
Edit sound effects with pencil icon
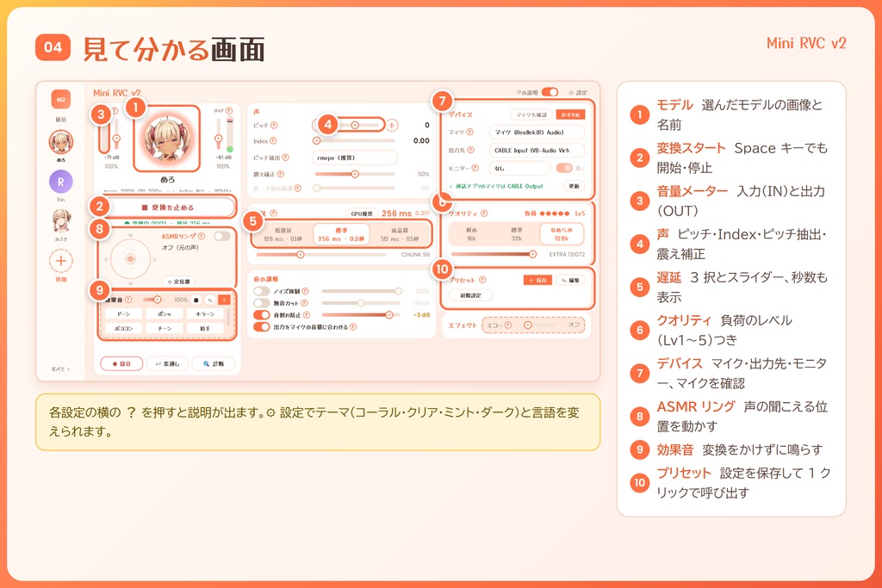(210, 300)
